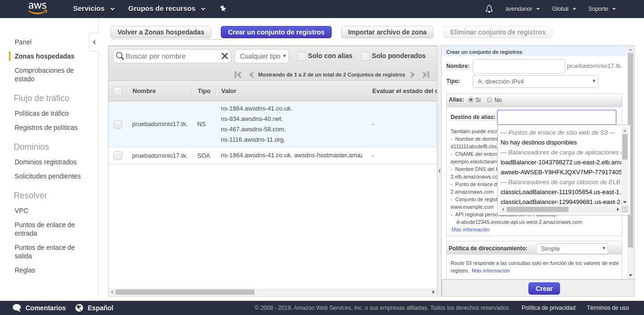Toggle Solo con alias checkbox
644x315 pixels.
tap(301, 56)
